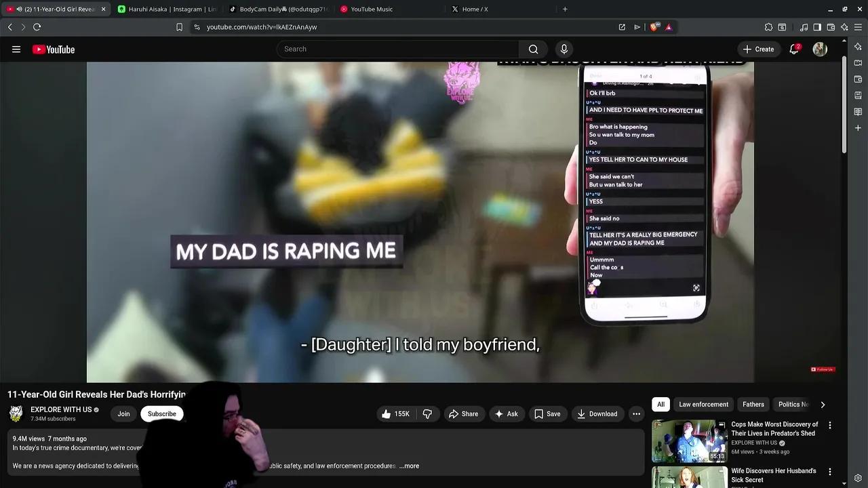Open the Leo AI sparkle toolbar icon
This screenshot has width=868, height=488.
[x=844, y=27]
